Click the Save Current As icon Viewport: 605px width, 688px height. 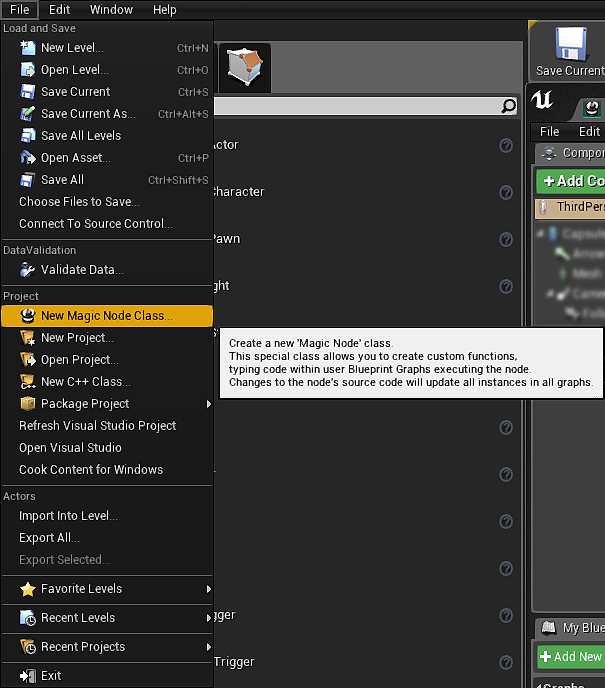[x=28, y=114]
